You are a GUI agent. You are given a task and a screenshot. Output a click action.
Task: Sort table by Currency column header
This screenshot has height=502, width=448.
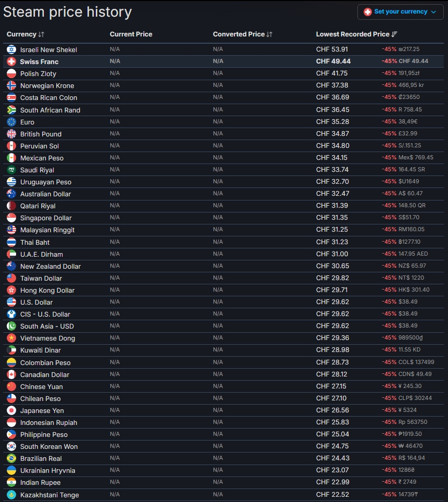[x=26, y=34]
